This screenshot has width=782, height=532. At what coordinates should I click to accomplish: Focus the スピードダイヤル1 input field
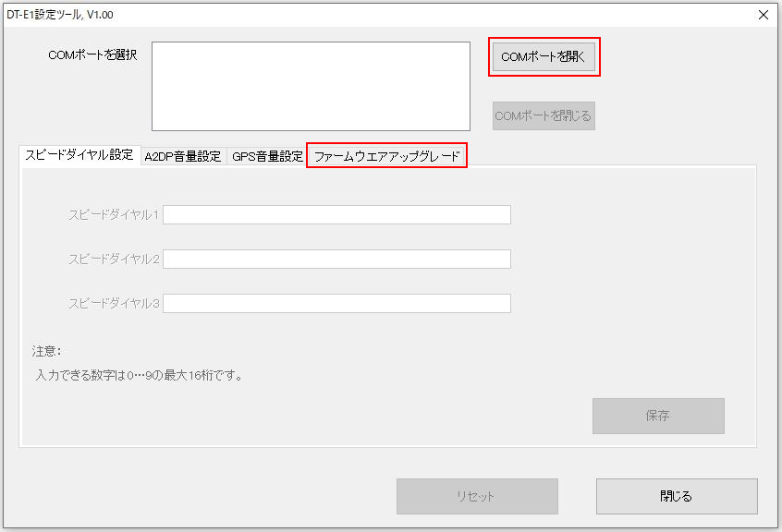tap(336, 214)
